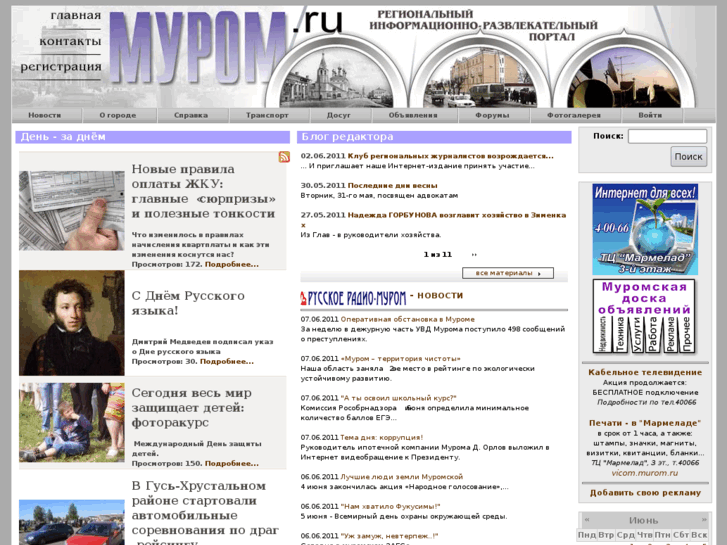This screenshot has width=727, height=545.
Task: Go to next month in calendar
Action: tap(704, 519)
